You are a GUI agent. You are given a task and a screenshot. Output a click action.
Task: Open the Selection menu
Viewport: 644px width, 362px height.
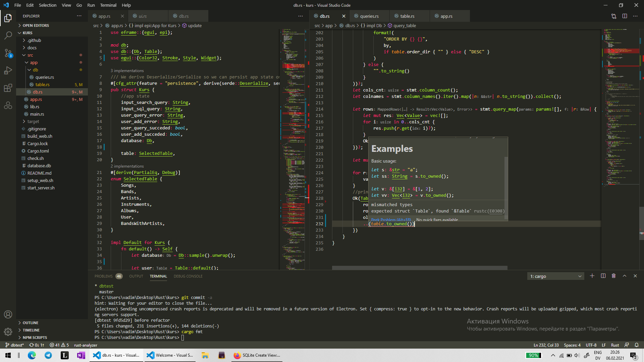pos(48,5)
